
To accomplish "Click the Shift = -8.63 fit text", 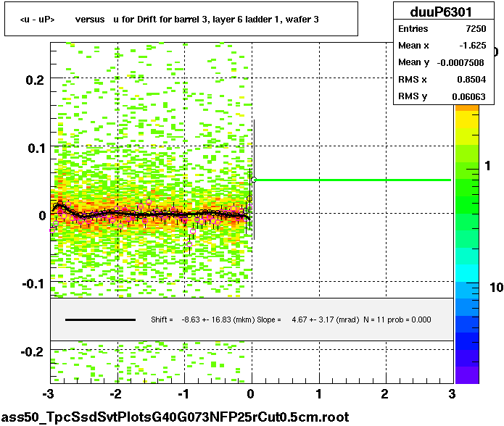I will click(x=202, y=319).
